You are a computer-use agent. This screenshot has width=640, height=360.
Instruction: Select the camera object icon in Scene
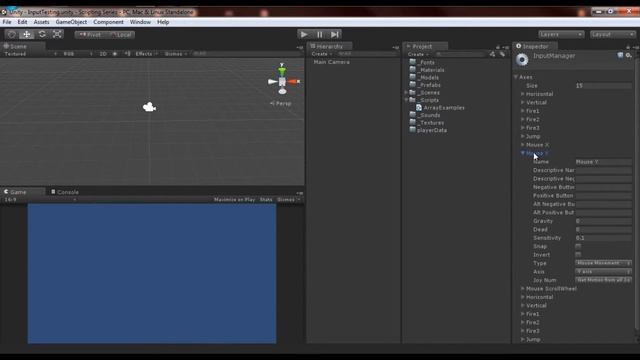[x=149, y=107]
